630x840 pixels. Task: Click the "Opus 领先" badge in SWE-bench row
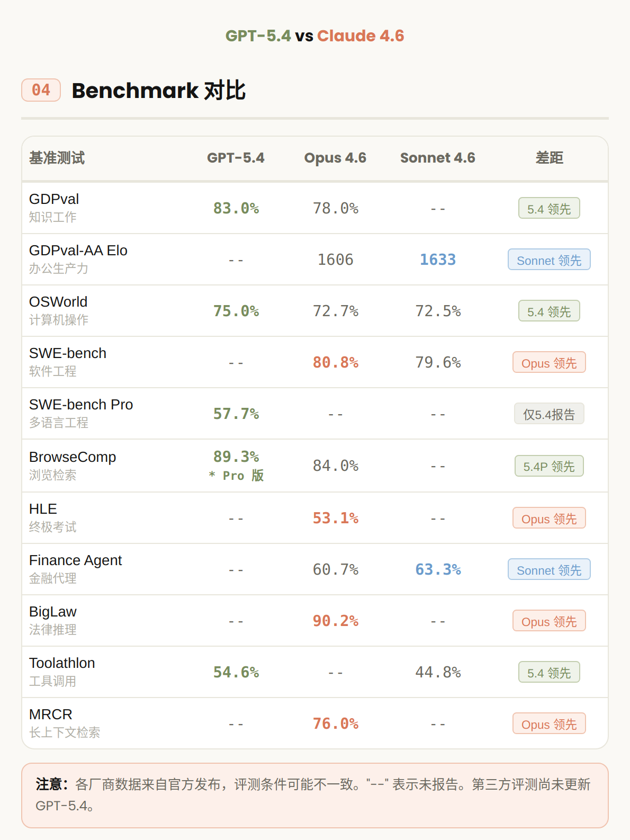tap(549, 362)
